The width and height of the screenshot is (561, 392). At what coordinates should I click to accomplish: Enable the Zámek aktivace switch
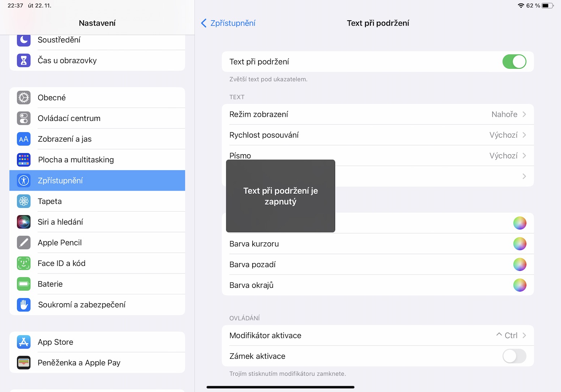point(514,356)
